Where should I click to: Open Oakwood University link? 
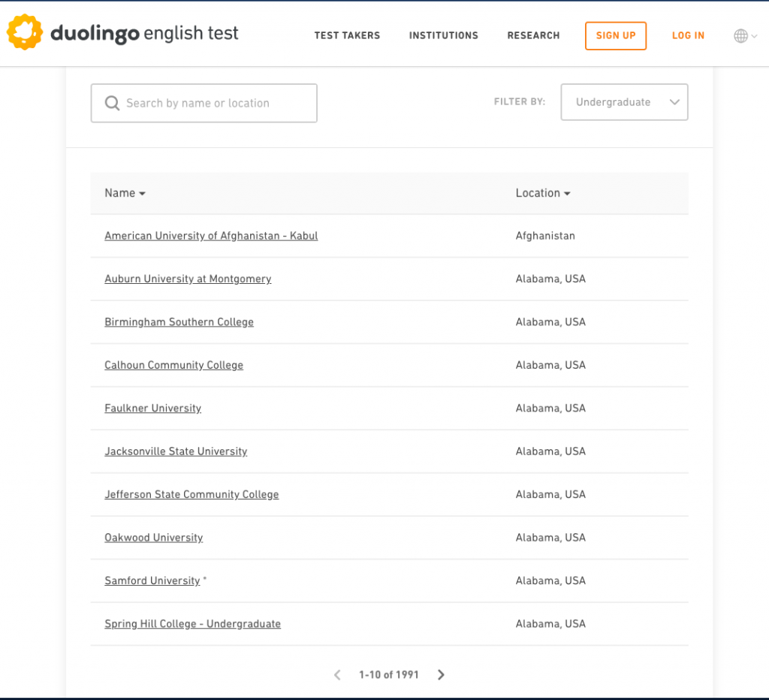[x=153, y=538]
